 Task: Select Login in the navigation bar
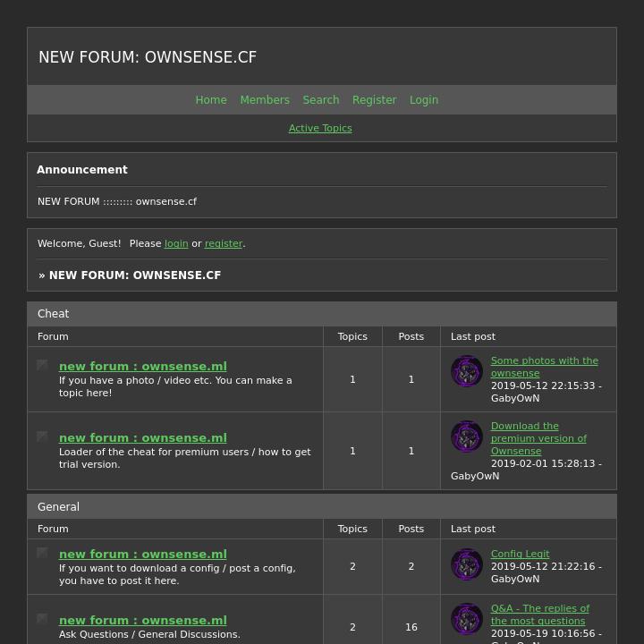point(424,100)
